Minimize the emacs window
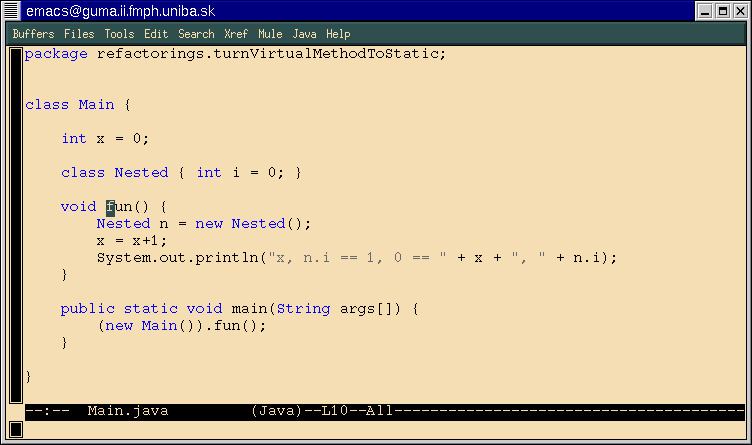The image size is (752, 445). coord(705,11)
